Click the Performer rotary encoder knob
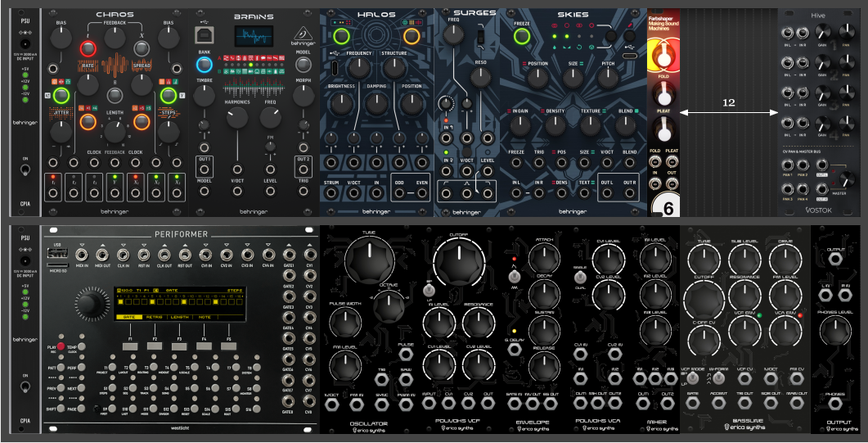This screenshot has height=443, width=868. [x=92, y=305]
